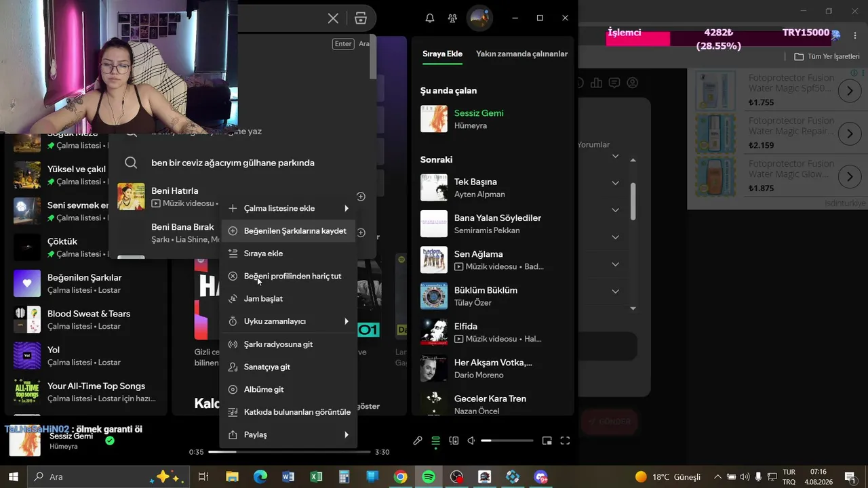Select Her Akşam Votka by Dario Moreno

pos(493,368)
